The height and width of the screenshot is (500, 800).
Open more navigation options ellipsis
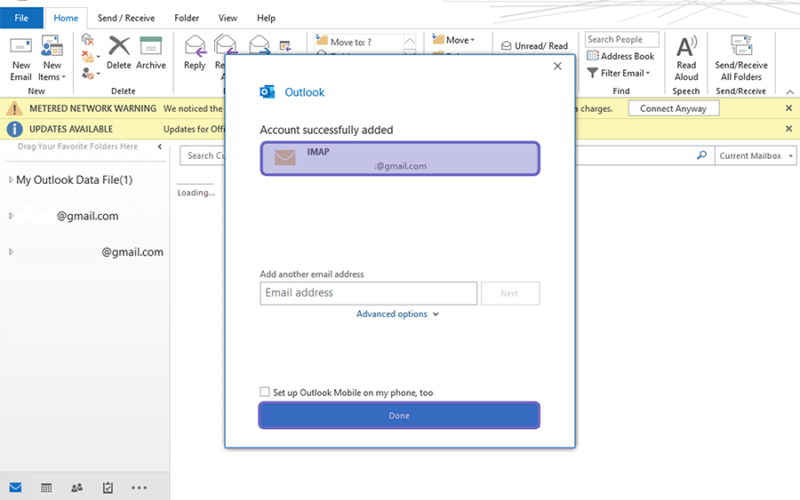click(139, 488)
